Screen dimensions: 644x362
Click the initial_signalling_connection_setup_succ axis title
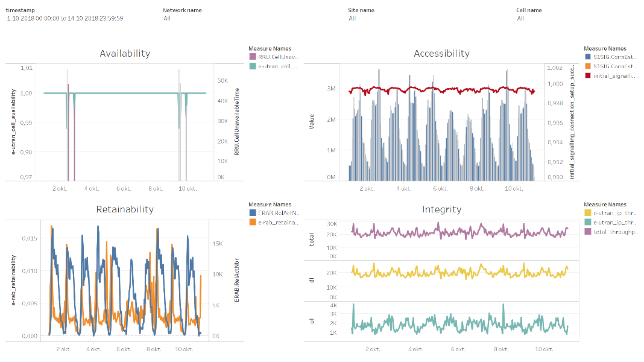[x=572, y=122]
